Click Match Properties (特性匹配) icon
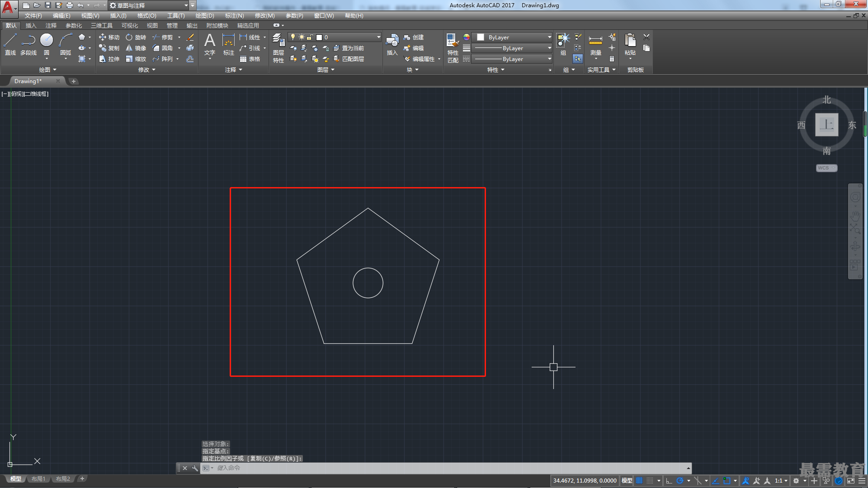This screenshot has height=488, width=868. [x=453, y=48]
